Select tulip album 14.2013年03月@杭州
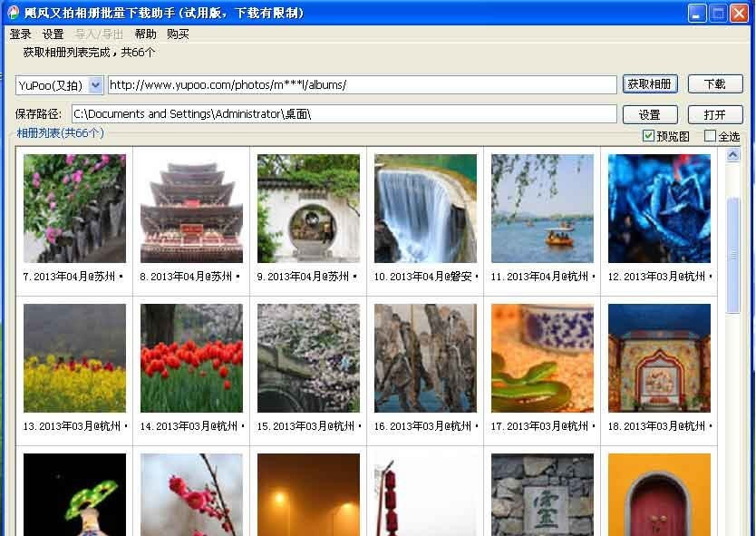The height and width of the screenshot is (536, 756). [x=191, y=357]
